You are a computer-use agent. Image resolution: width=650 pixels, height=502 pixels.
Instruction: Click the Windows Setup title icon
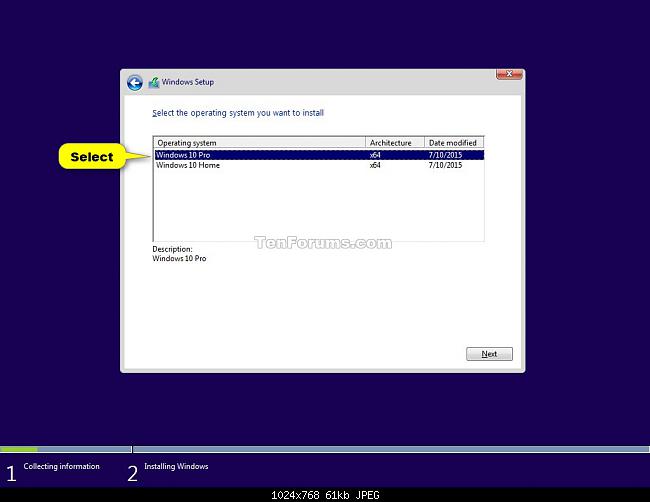(x=154, y=82)
